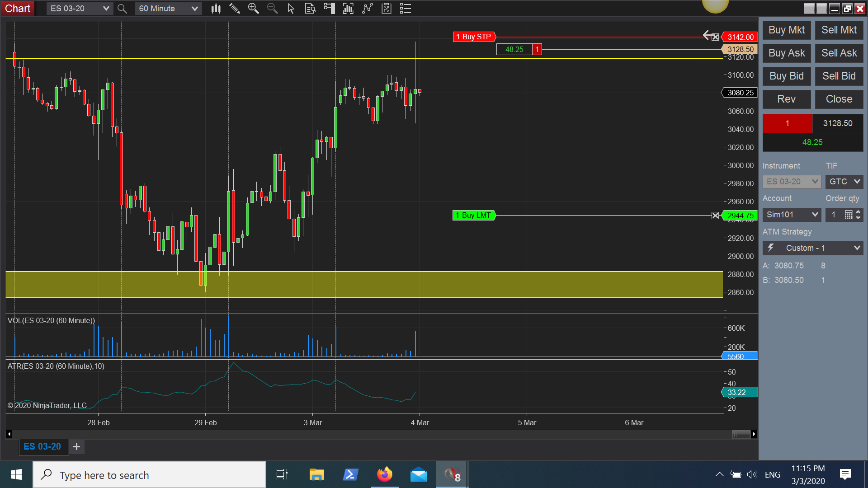Open the GTC time-in-force dropdown
This screenshot has height=488, width=868.
[x=844, y=182]
